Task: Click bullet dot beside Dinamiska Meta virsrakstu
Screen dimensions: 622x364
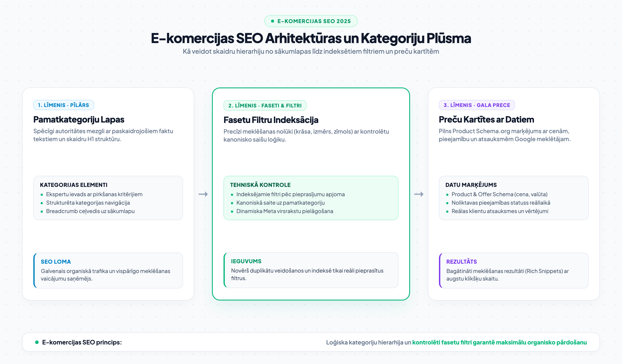Action: [x=232, y=212]
